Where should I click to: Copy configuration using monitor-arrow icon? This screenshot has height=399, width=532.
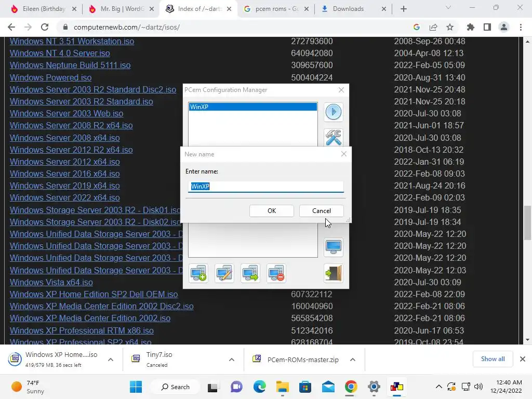(x=250, y=273)
